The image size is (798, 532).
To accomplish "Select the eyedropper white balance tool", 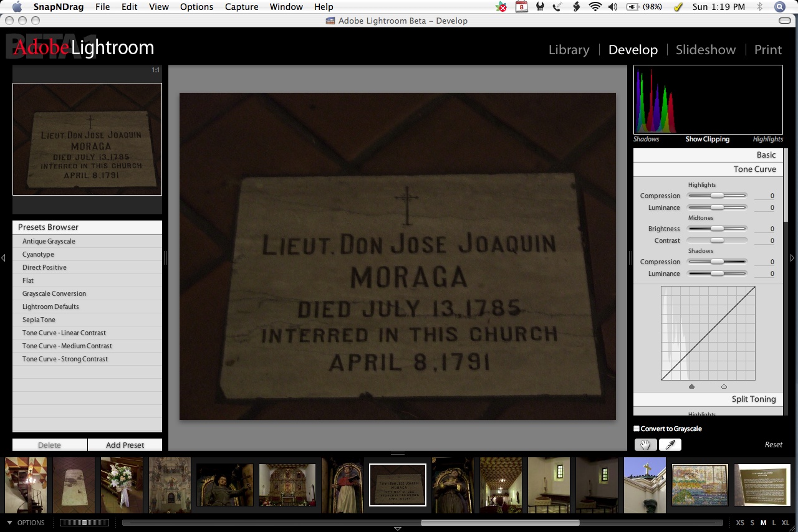I will coord(670,444).
